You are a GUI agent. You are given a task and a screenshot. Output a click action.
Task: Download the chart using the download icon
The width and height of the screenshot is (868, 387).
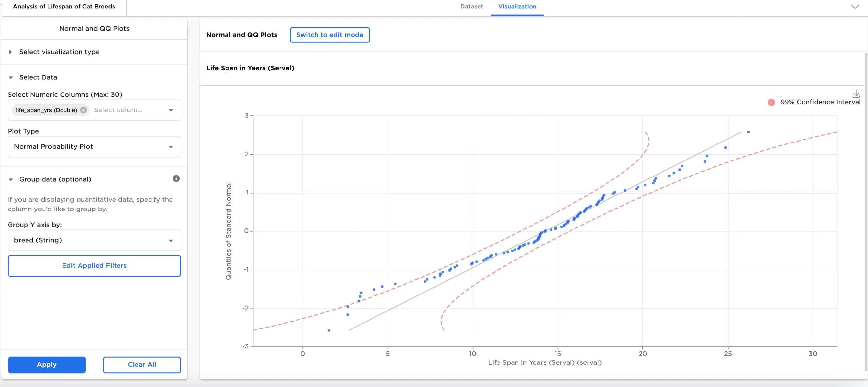[x=856, y=93]
